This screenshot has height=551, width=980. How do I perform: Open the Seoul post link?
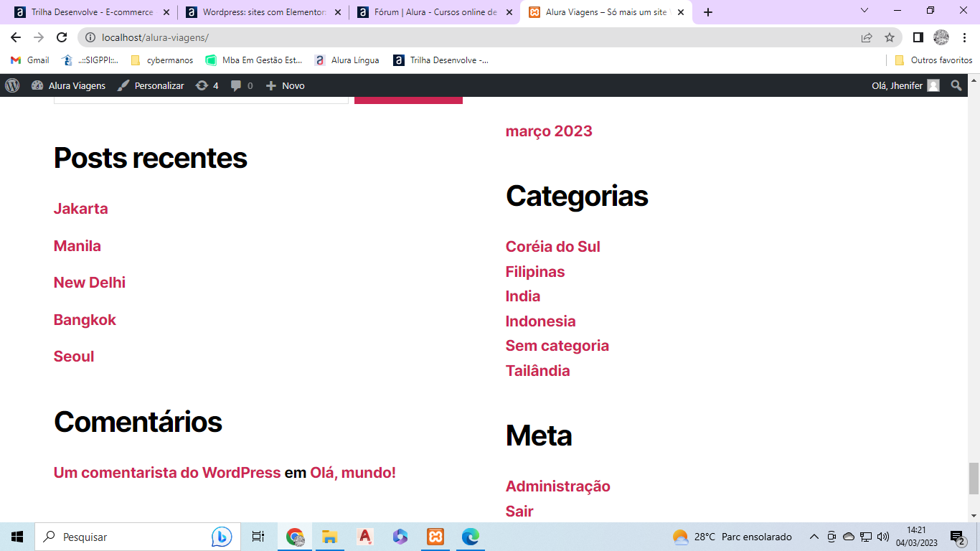pos(74,357)
